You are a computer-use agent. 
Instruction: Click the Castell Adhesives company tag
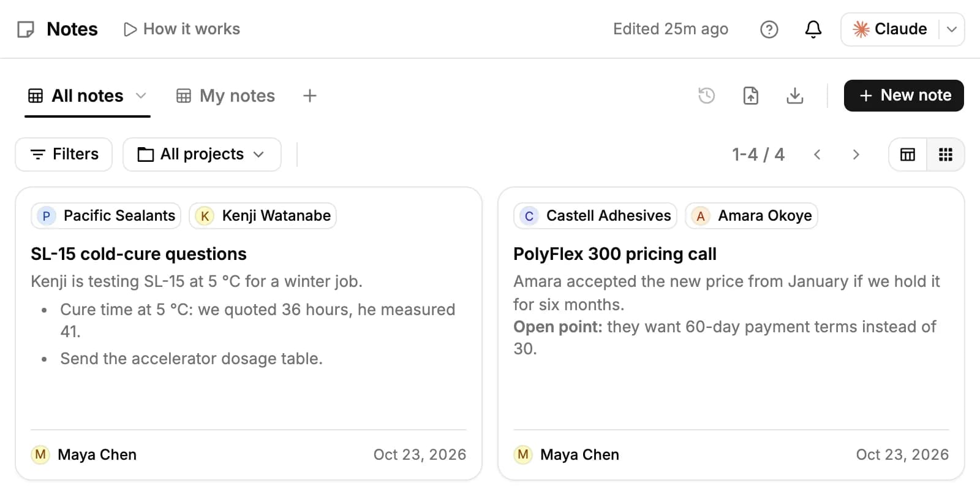pos(595,216)
